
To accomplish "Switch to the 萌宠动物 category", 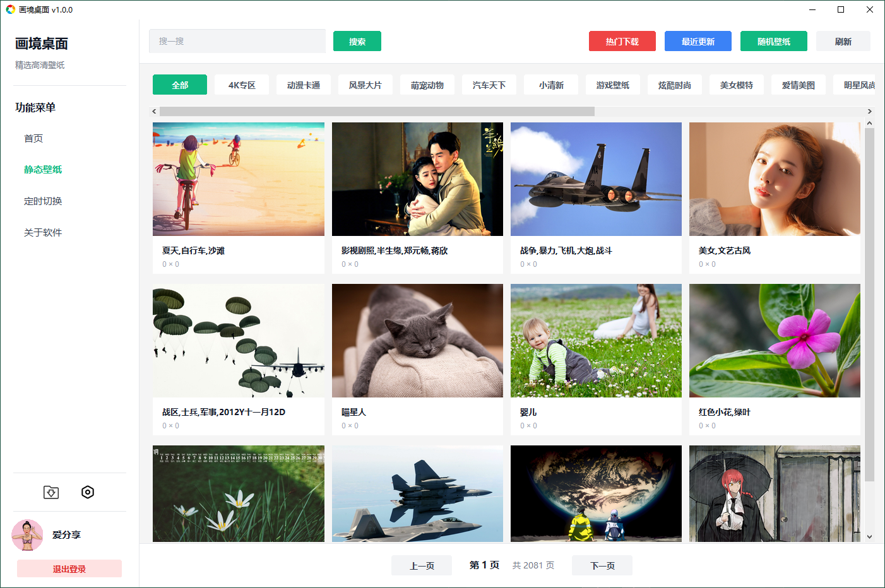I will (x=427, y=85).
